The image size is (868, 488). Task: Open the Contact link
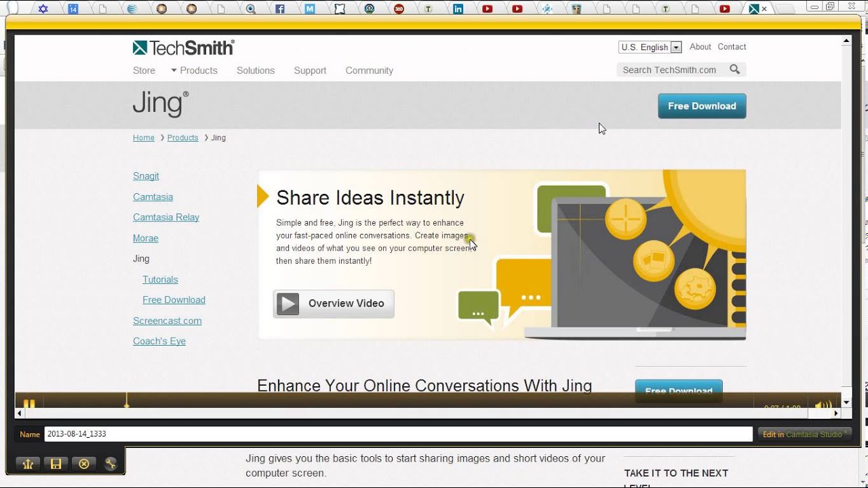[x=732, y=47]
